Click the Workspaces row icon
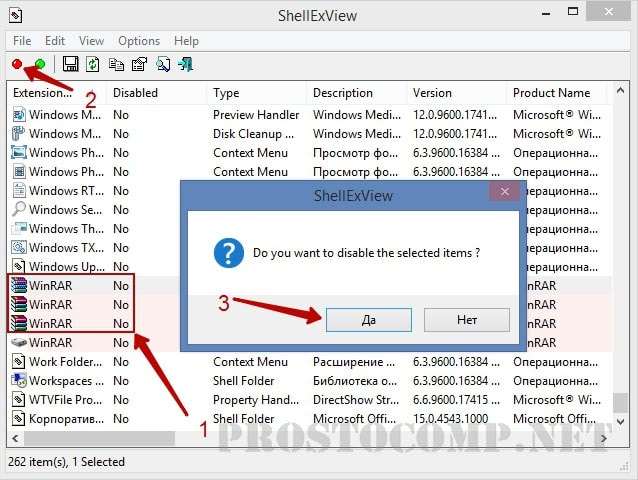The image size is (638, 480). tap(19, 380)
